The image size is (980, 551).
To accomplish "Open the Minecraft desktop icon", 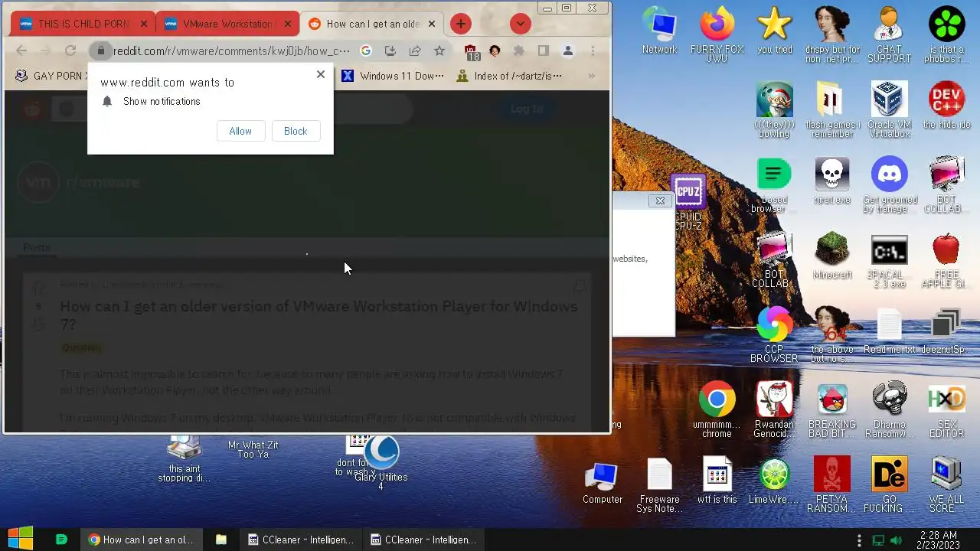I will click(831, 256).
